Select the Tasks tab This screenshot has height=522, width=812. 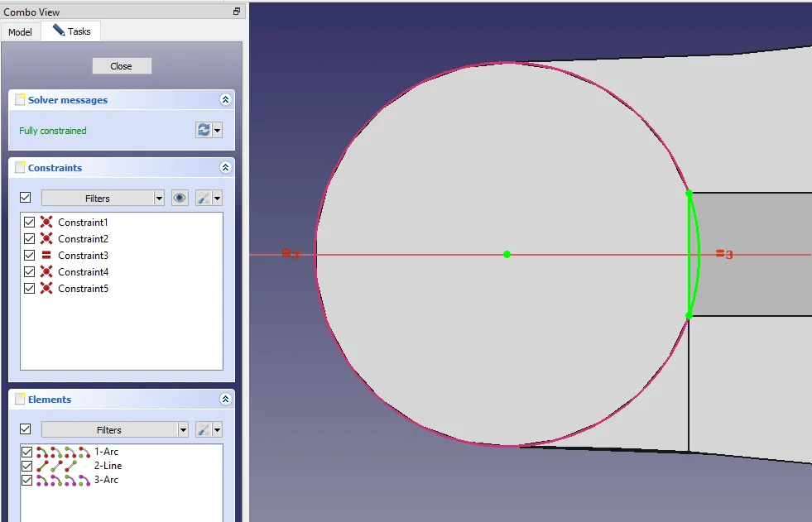pos(72,31)
